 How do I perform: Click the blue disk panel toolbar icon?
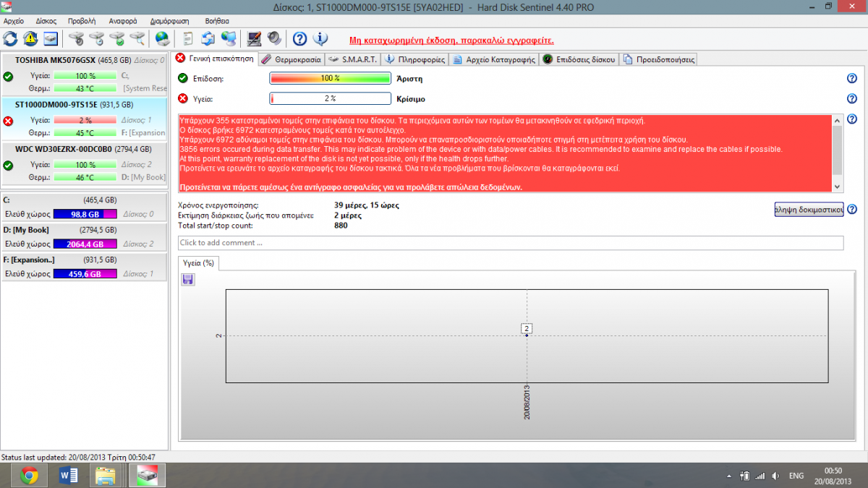51,38
